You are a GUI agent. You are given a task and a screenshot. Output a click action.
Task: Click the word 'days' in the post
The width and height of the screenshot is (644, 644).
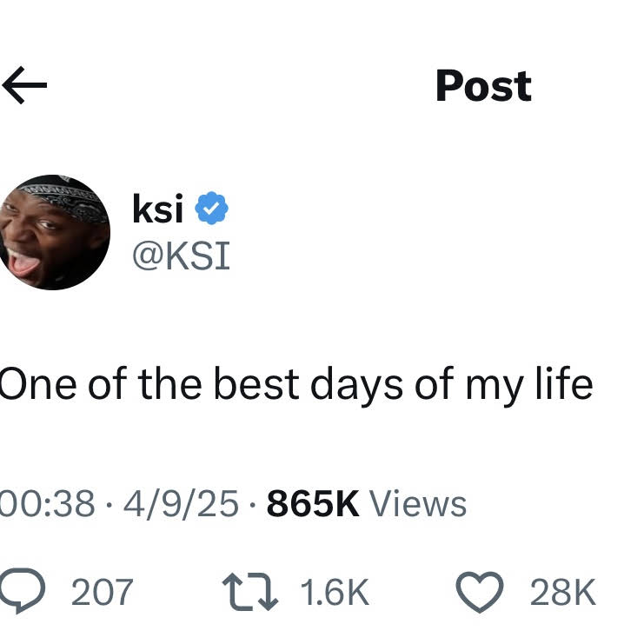coord(354,385)
